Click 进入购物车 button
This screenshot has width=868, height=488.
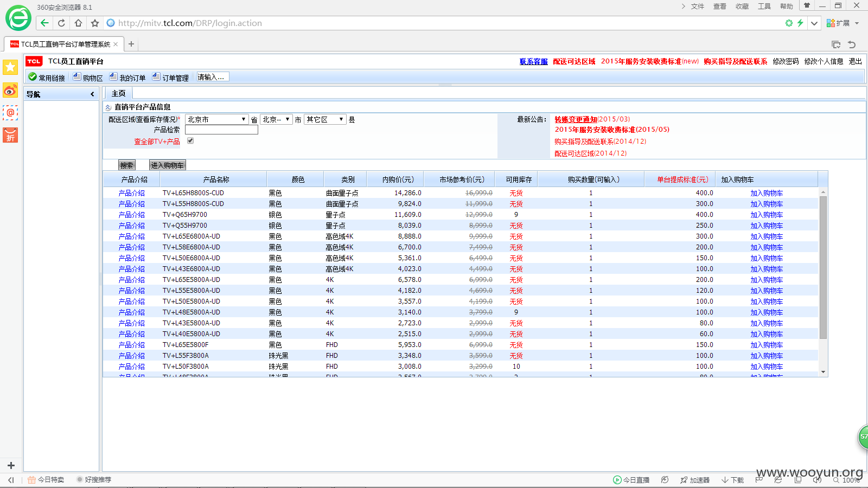tap(167, 165)
